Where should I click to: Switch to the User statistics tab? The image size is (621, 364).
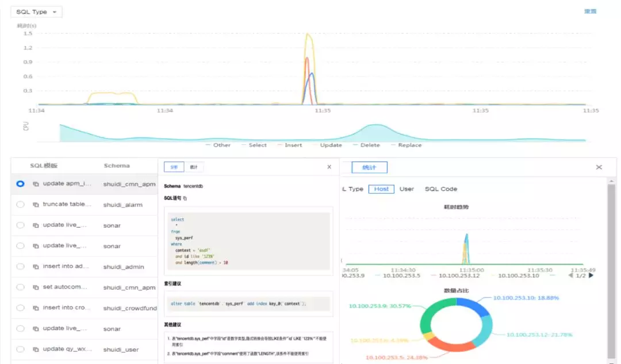(x=407, y=189)
